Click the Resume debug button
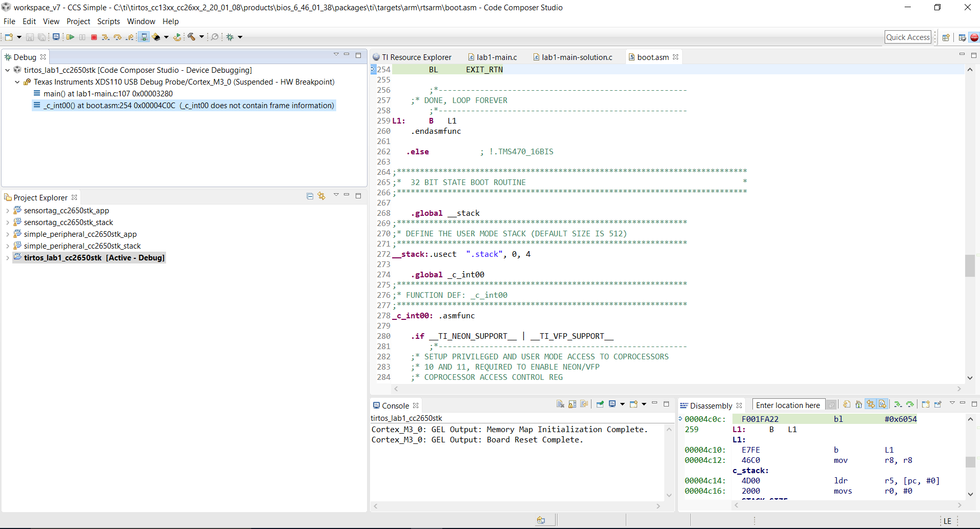Image resolution: width=980 pixels, height=529 pixels. (70, 37)
